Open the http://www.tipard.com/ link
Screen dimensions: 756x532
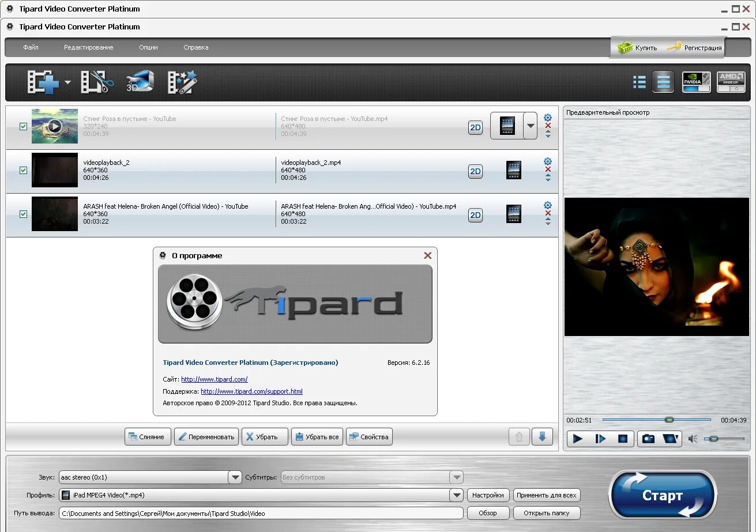(215, 379)
